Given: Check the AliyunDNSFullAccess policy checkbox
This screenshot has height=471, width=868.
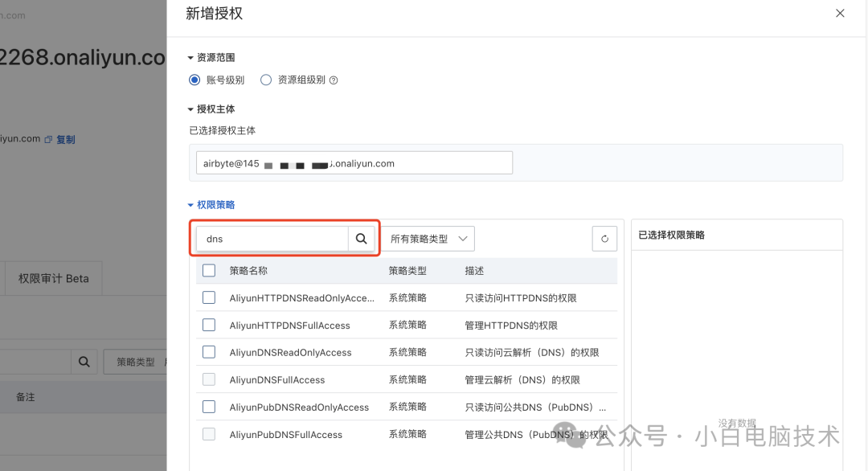Looking at the screenshot, I should (x=209, y=379).
